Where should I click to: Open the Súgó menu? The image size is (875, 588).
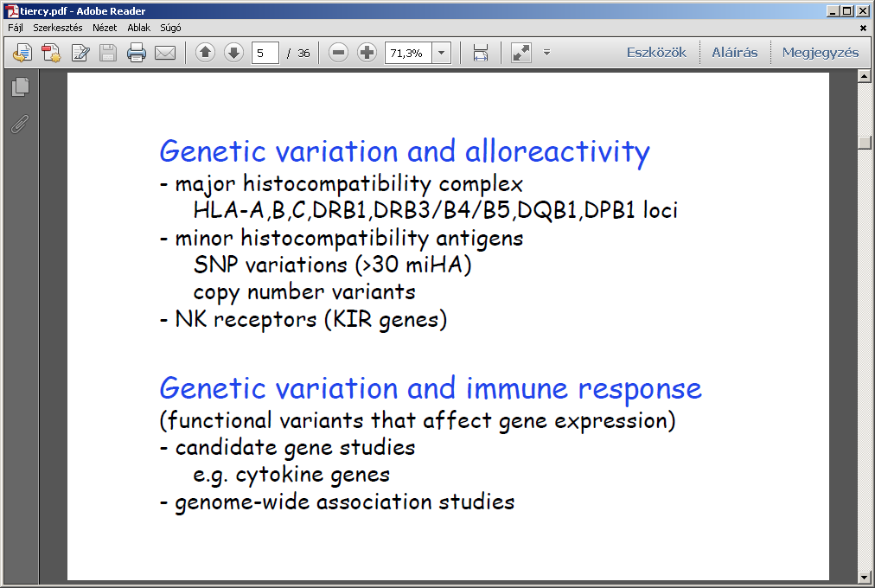170,28
